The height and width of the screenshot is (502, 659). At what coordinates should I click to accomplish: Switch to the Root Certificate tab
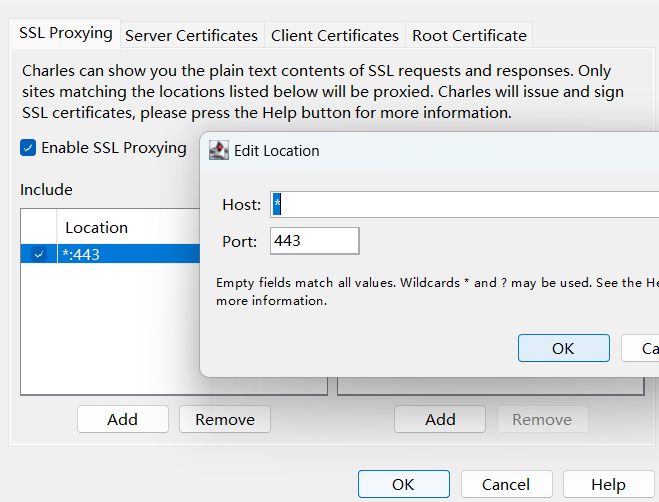[469, 35]
